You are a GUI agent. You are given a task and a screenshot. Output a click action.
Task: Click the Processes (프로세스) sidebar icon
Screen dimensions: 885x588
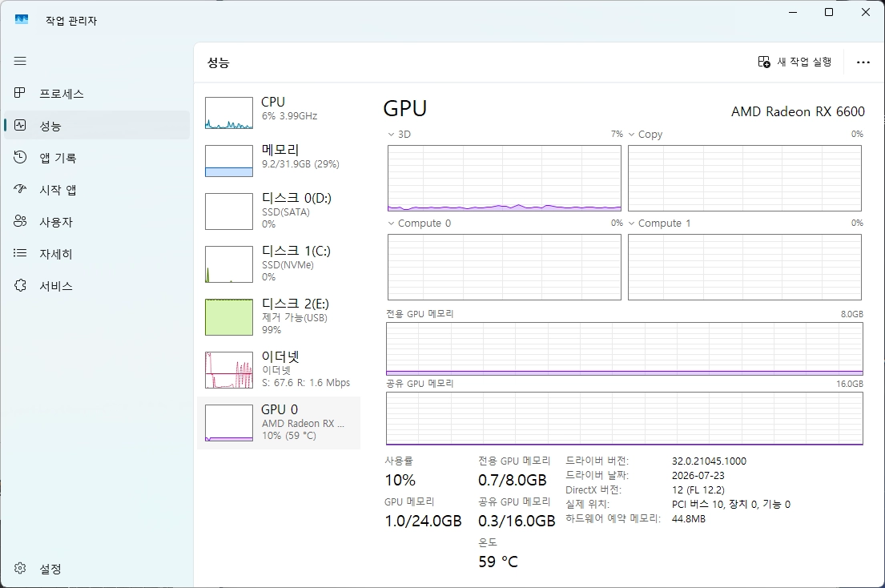(x=20, y=93)
